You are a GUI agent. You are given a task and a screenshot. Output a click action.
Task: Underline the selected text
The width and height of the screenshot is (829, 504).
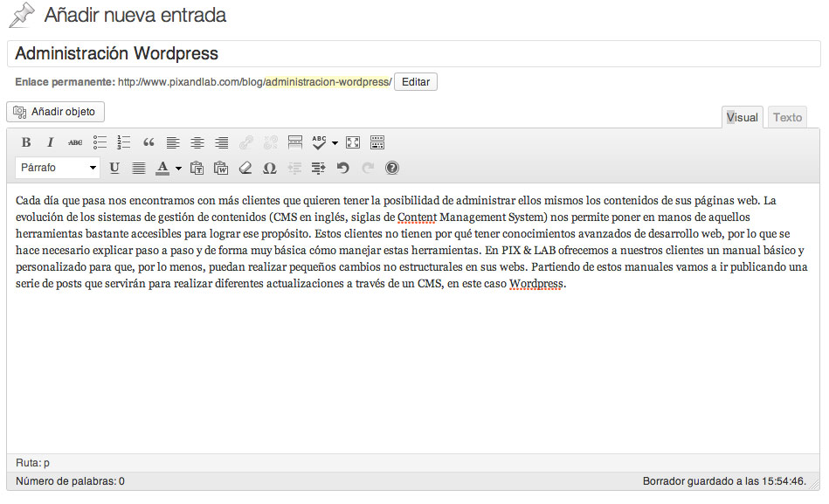pos(114,169)
